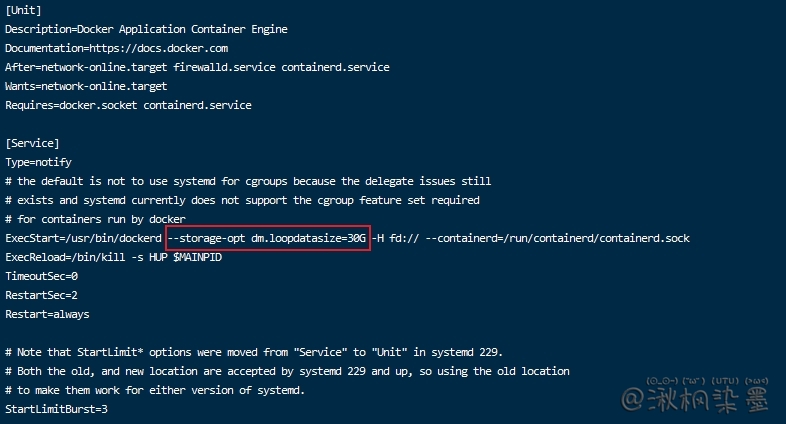The height and width of the screenshot is (424, 786).
Task: Click the [Service] section header
Action: coord(32,143)
